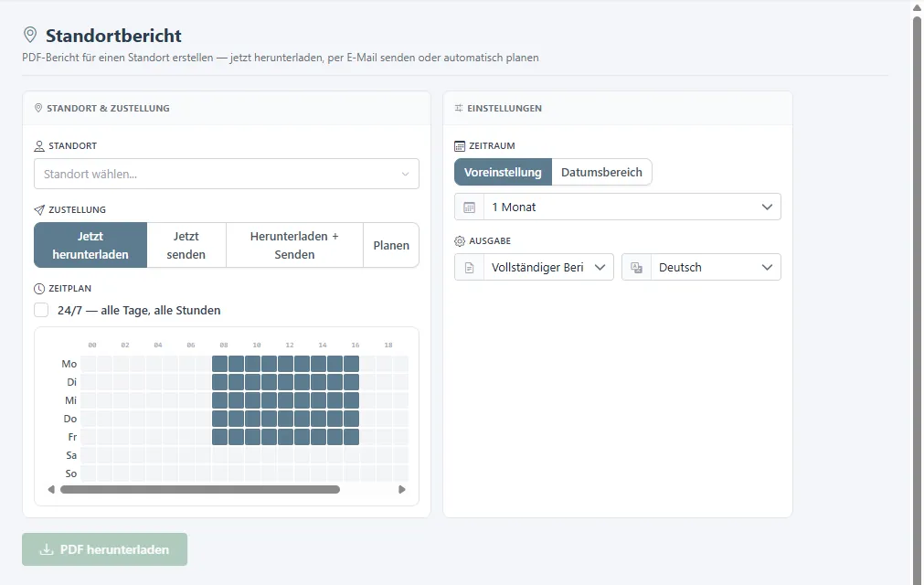Viewport: 924px width, 585px height.
Task: Choose the Herunterladen + Senden option
Action: 294,245
